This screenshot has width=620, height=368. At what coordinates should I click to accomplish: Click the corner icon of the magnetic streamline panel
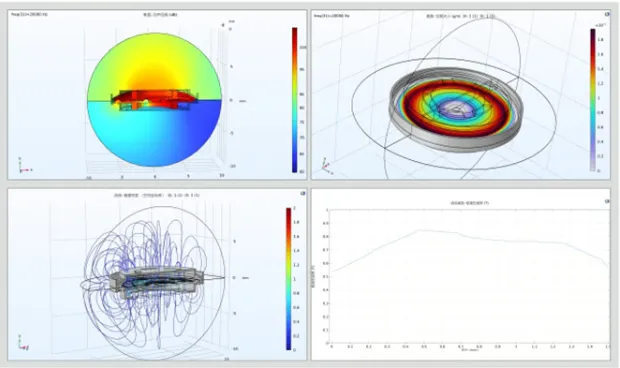tap(303, 193)
